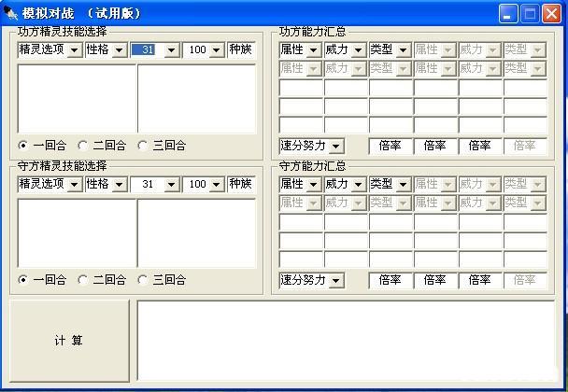Click the left list box in 守方精灵技能选择
The image size is (568, 392).
coord(77,233)
